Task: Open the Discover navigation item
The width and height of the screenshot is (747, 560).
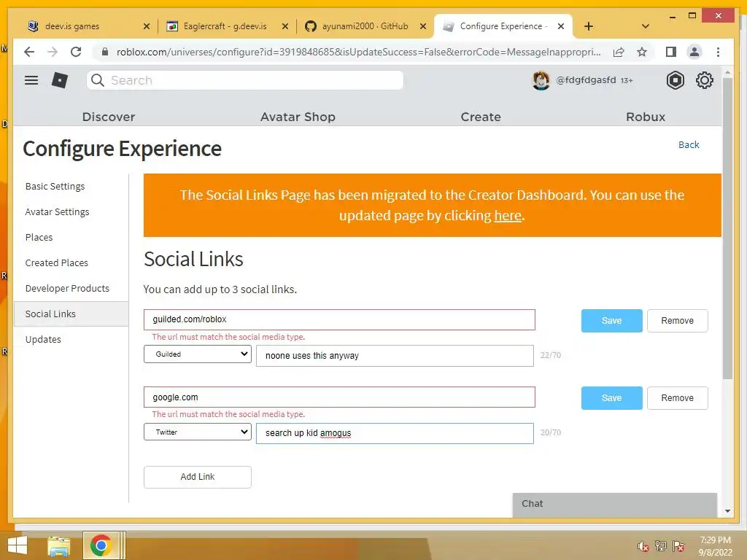Action: 109,117
